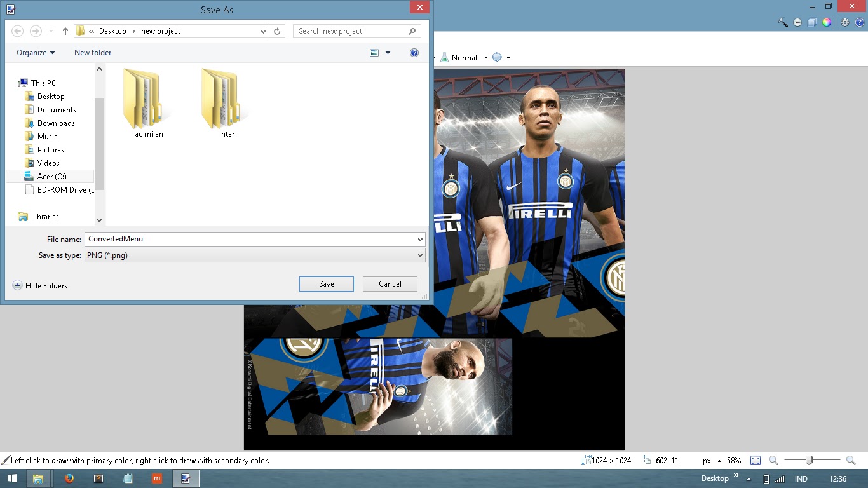Open the ac milan folder
The height and width of the screenshot is (488, 868).
[149, 104]
